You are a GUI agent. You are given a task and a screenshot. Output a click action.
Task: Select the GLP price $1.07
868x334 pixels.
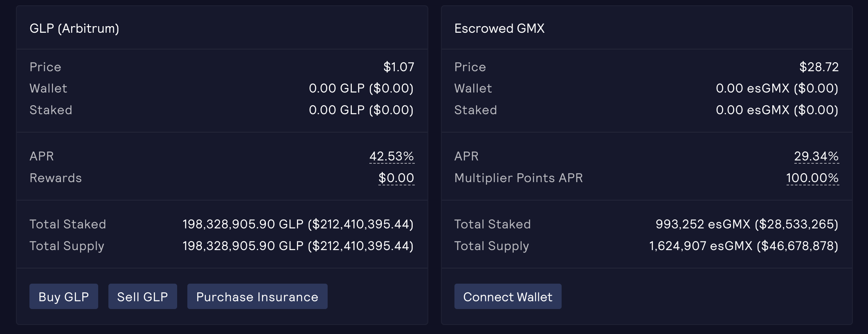coord(398,67)
